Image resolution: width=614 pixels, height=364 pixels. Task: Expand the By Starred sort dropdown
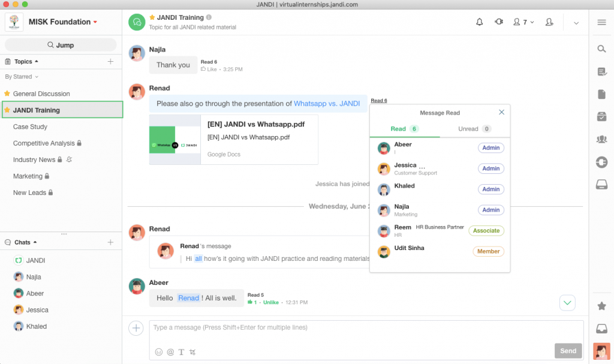(22, 77)
